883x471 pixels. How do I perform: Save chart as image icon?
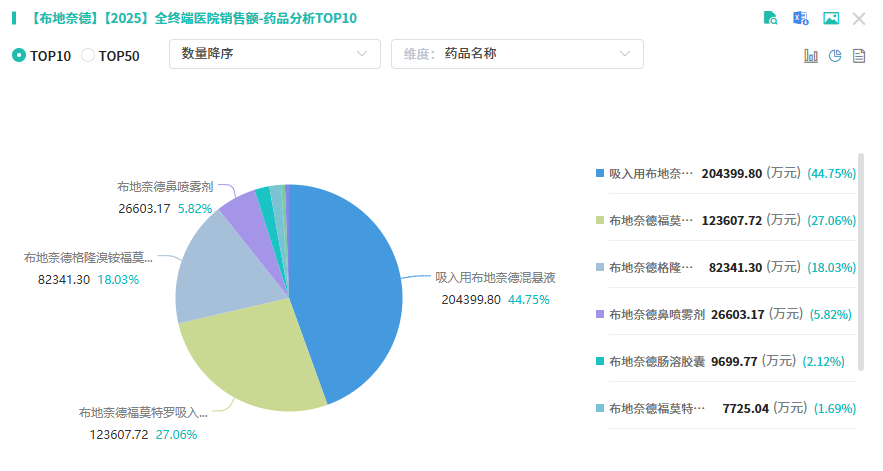[830, 18]
